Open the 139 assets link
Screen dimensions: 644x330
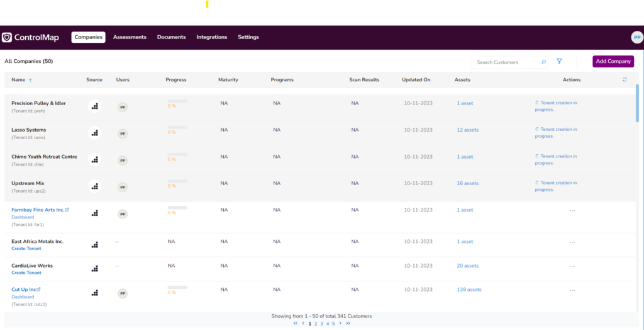[469, 290]
